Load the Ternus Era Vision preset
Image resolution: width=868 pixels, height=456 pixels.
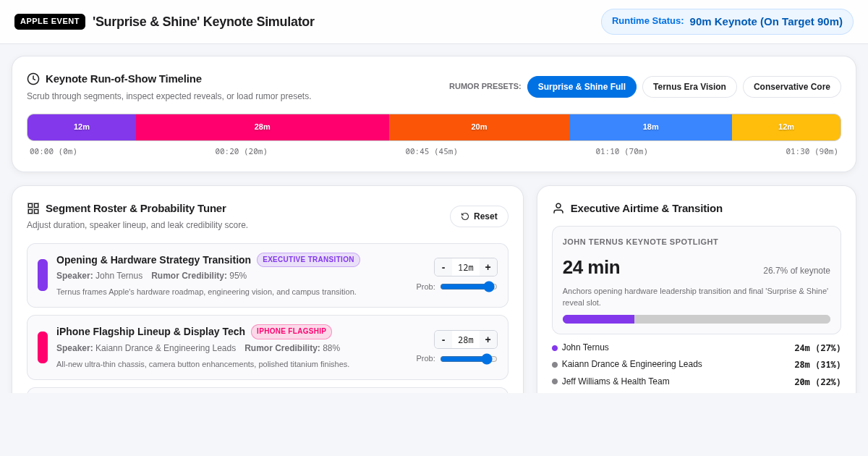pos(689,87)
